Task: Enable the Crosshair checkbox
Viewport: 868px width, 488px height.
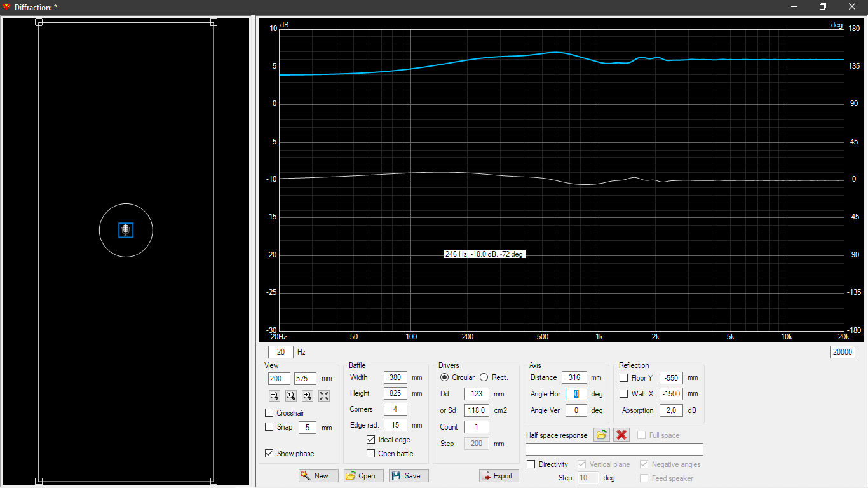Action: [269, 413]
